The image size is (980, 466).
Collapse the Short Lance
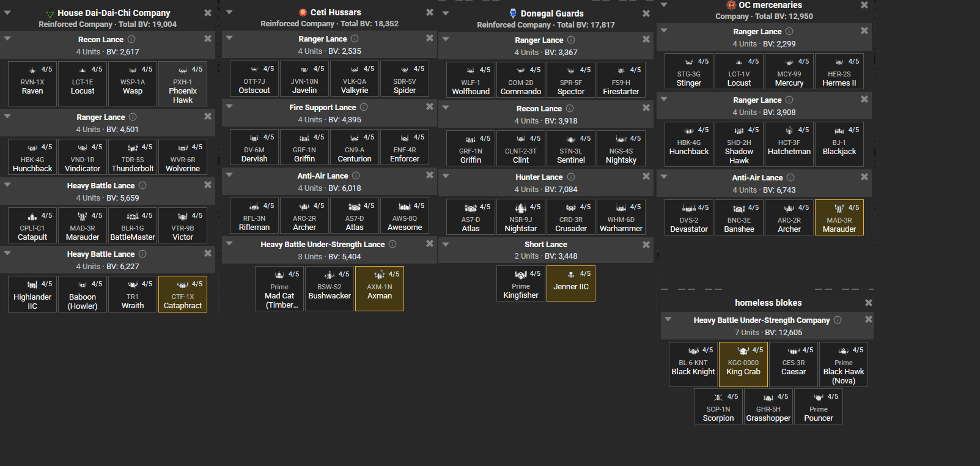(x=446, y=244)
